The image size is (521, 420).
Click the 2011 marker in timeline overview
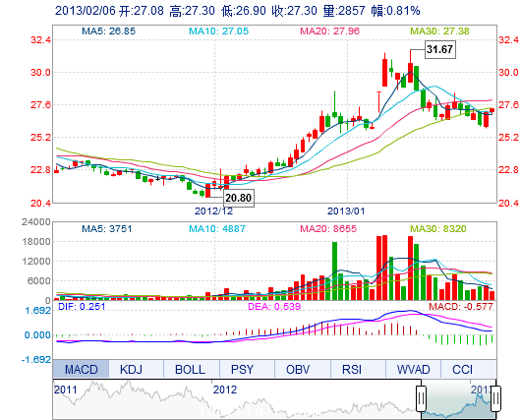click(x=66, y=390)
